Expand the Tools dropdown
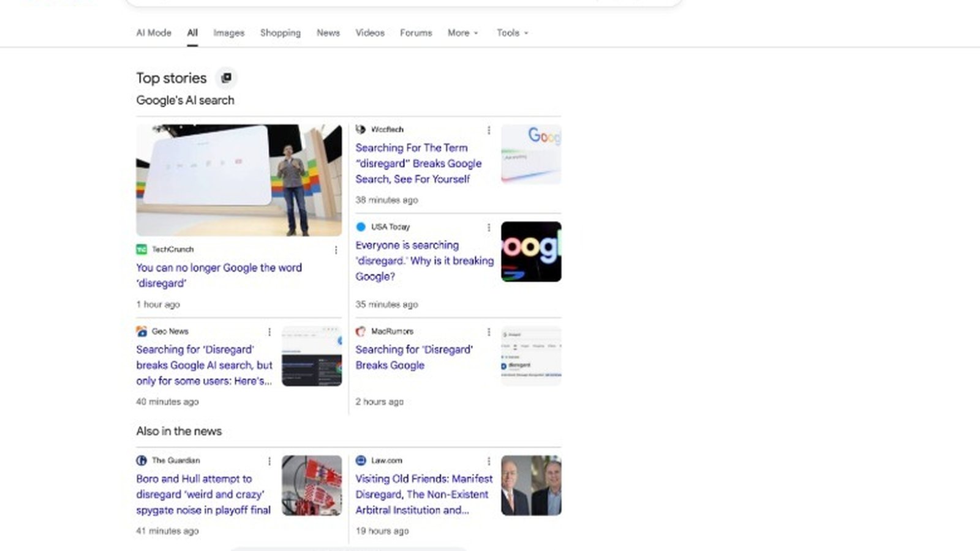The height and width of the screenshot is (551, 980). pos(512,33)
